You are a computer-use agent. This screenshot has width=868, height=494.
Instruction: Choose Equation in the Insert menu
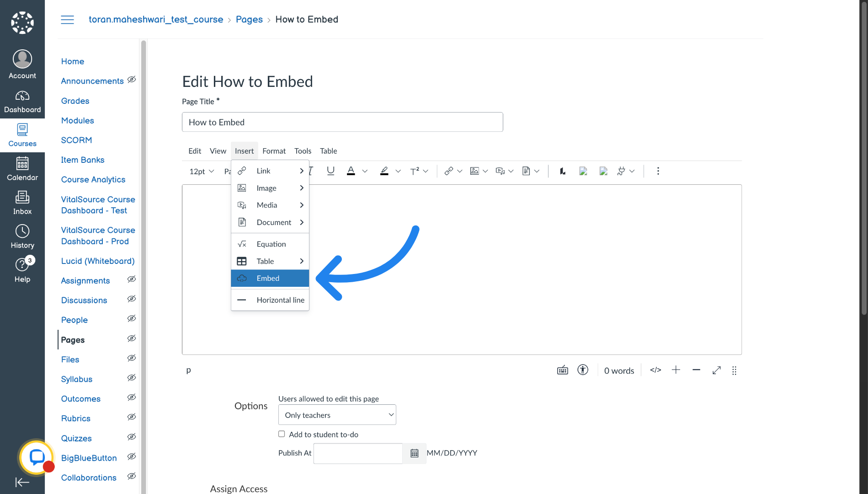coord(270,244)
